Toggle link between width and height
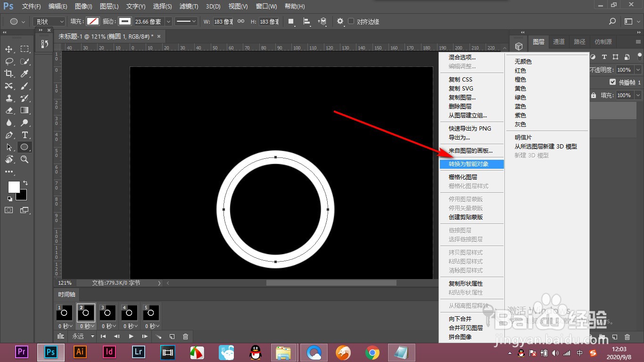 [x=241, y=21]
